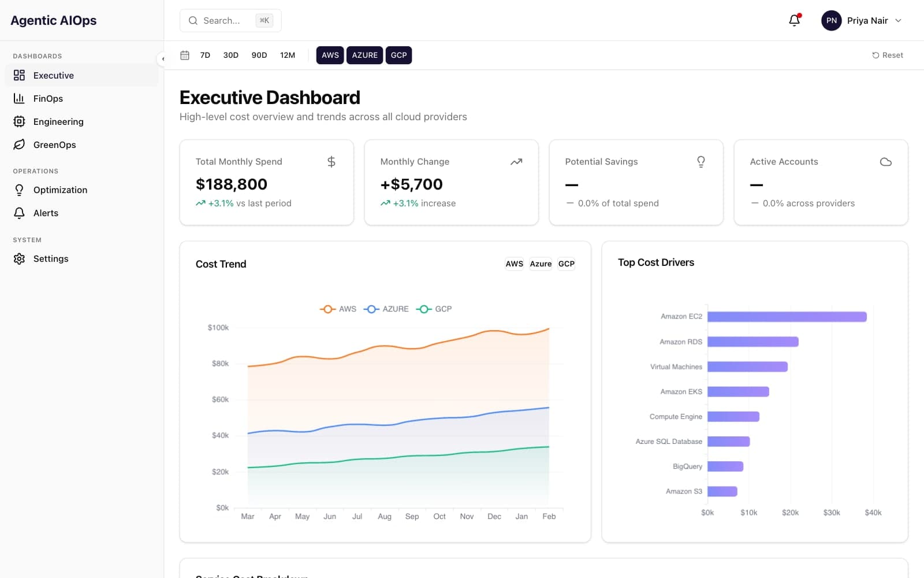Click the Executive dashboard grid icon

pyautogui.click(x=19, y=75)
